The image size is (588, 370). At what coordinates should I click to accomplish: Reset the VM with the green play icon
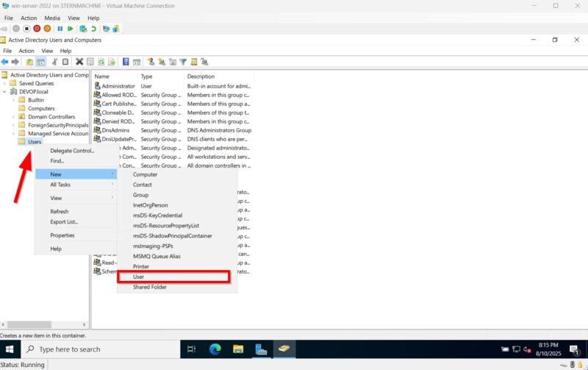click(70, 29)
